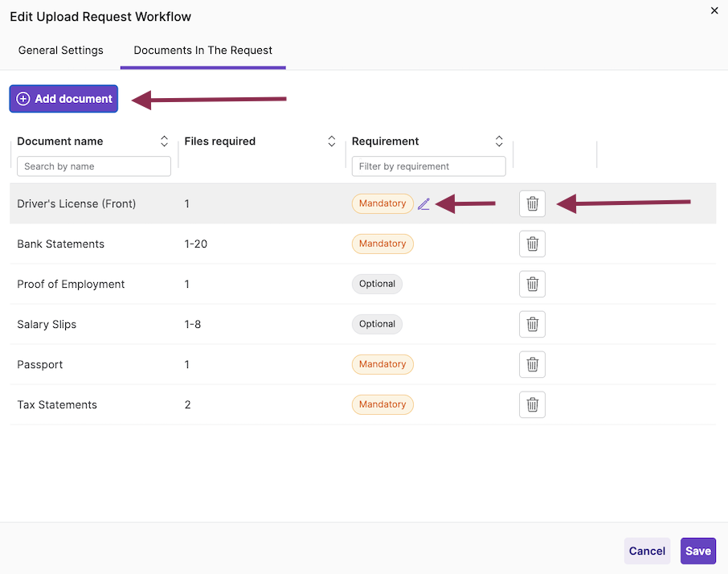Click the Optional badge on Salary Slips

pos(377,324)
